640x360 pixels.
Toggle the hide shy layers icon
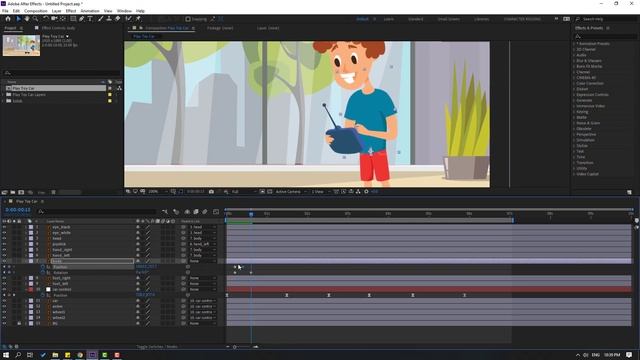pos(187,211)
